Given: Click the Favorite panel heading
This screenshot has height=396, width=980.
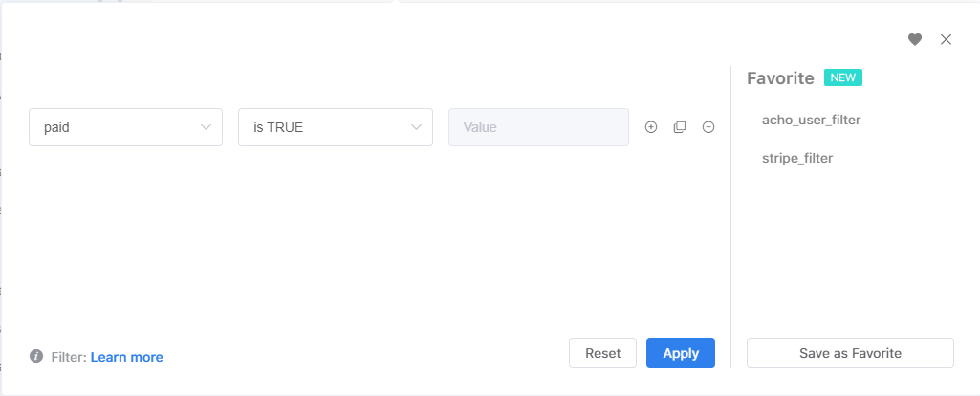Looking at the screenshot, I should tap(780, 78).
